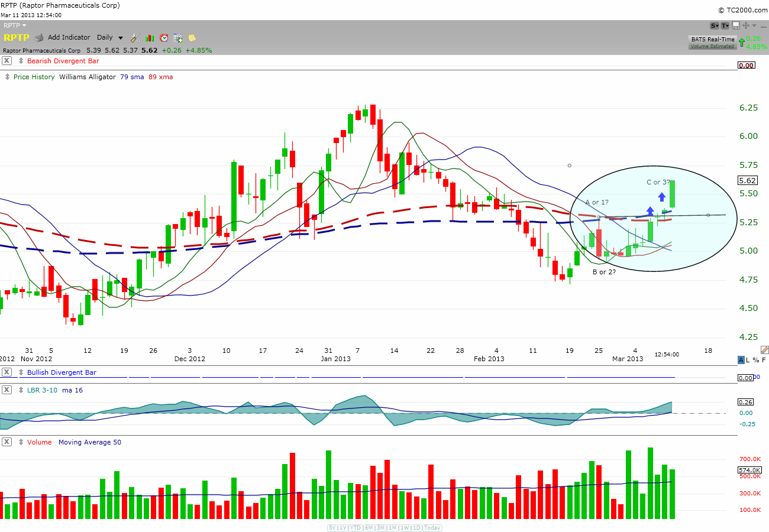The height and width of the screenshot is (532, 769).
Task: Click the reorder arrows next to LBR 3-10
Action: 21,390
